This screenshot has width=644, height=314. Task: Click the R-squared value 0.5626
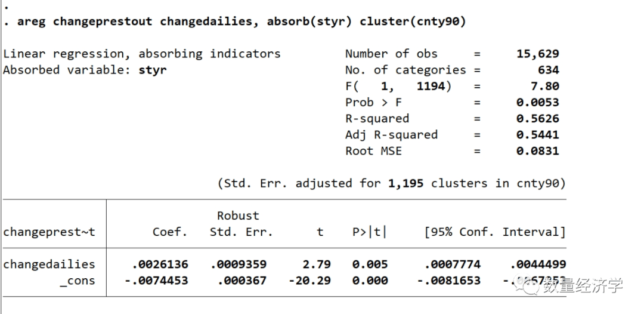pos(537,118)
